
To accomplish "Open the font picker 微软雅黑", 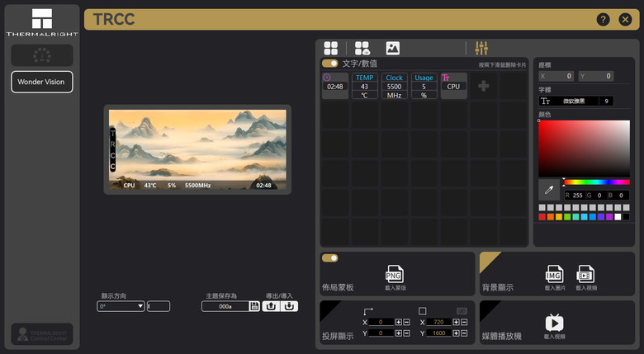I will coord(569,101).
